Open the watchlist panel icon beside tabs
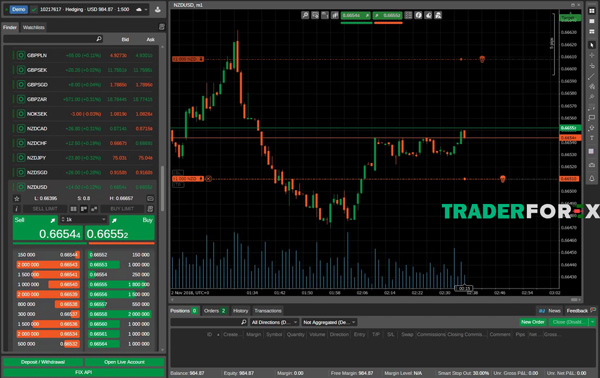Screen dimensions: 600x378 point(161,27)
